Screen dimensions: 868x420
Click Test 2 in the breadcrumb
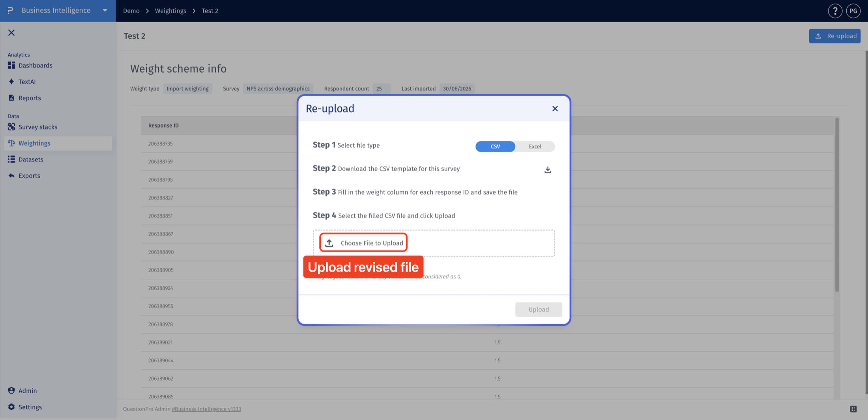click(210, 11)
